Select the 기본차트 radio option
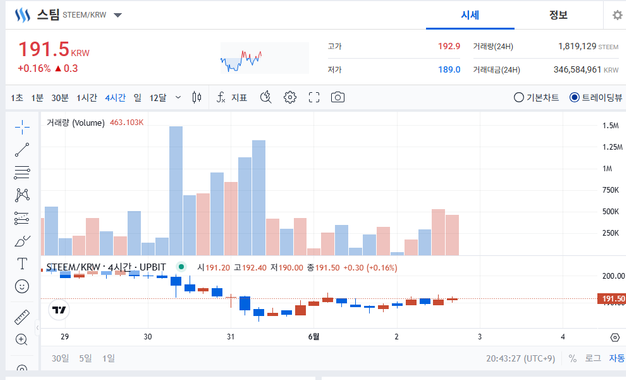Viewport: 626px width, 380px height. click(536, 97)
